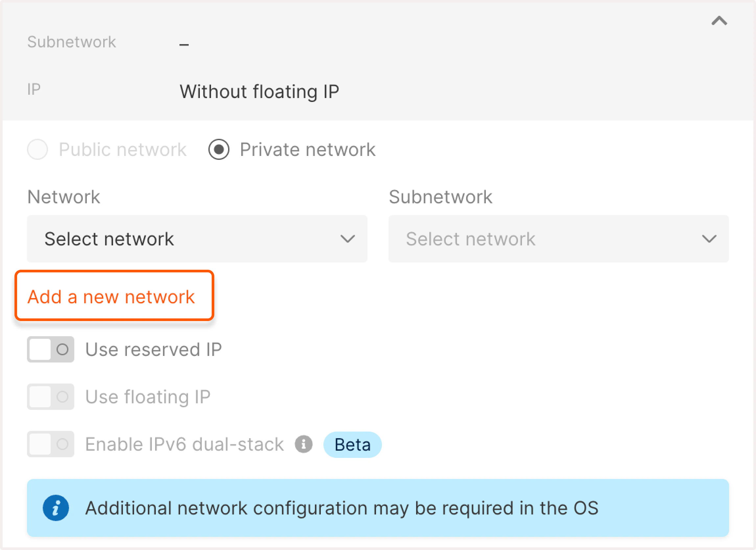Open the Subnetwork dropdown
Screen dimensions: 756x550
coord(567,239)
